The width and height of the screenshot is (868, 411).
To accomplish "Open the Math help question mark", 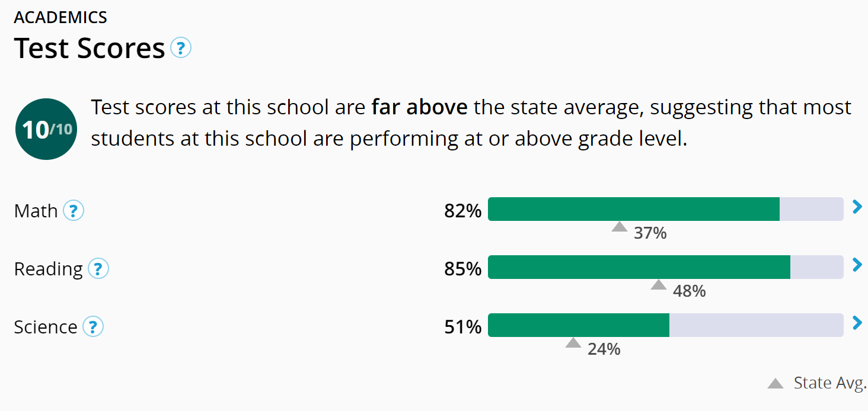I will 74,210.
